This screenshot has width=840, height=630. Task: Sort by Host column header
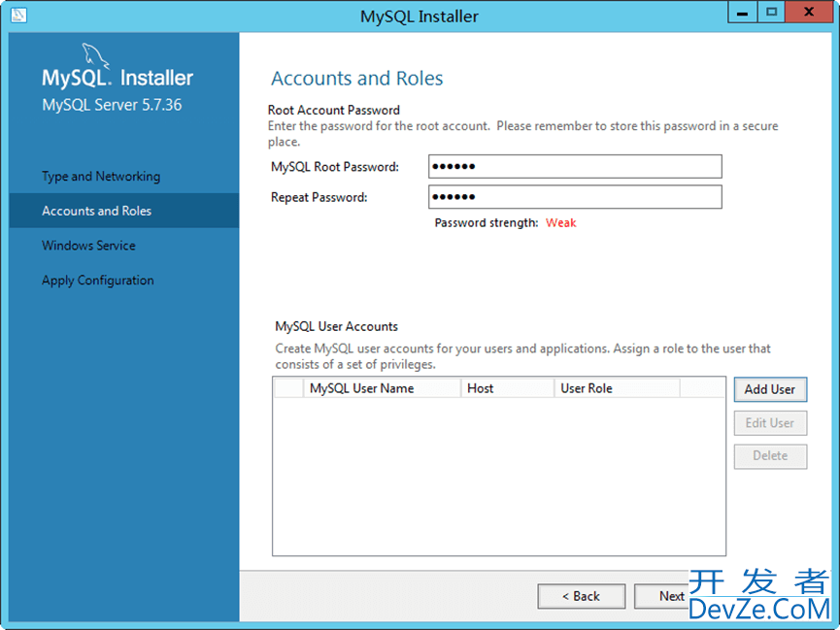[507, 388]
